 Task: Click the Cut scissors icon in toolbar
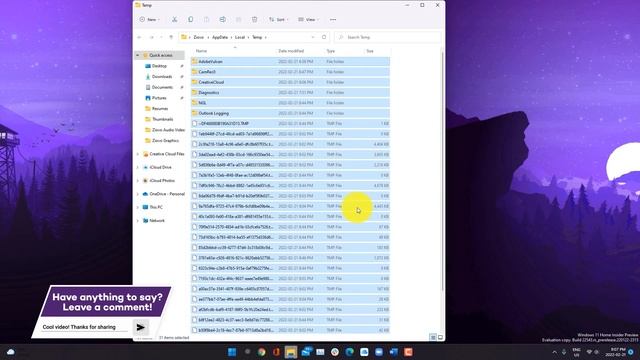pyautogui.click(x=174, y=20)
